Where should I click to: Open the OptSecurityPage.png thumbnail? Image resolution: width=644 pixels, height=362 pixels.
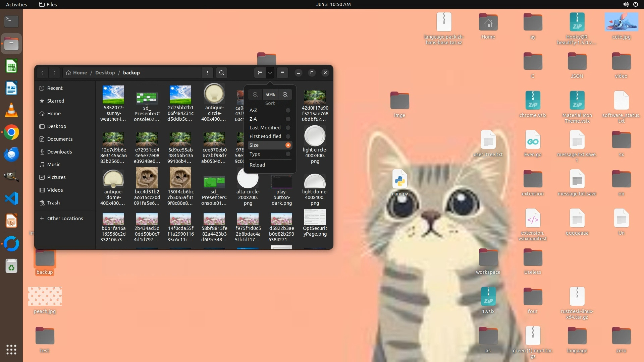pyautogui.click(x=315, y=218)
